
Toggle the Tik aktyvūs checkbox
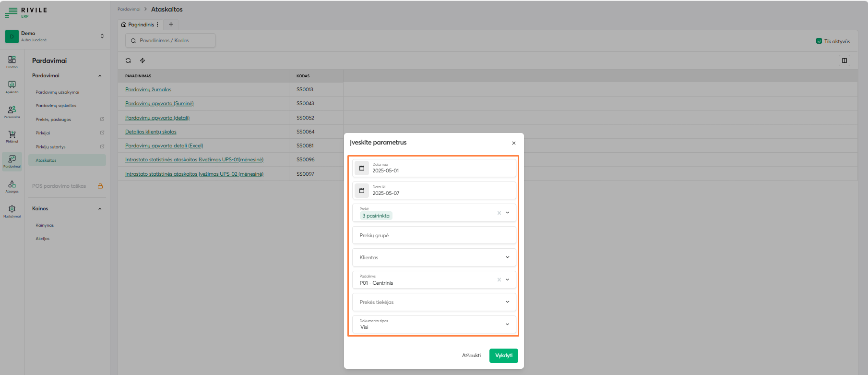coord(819,41)
